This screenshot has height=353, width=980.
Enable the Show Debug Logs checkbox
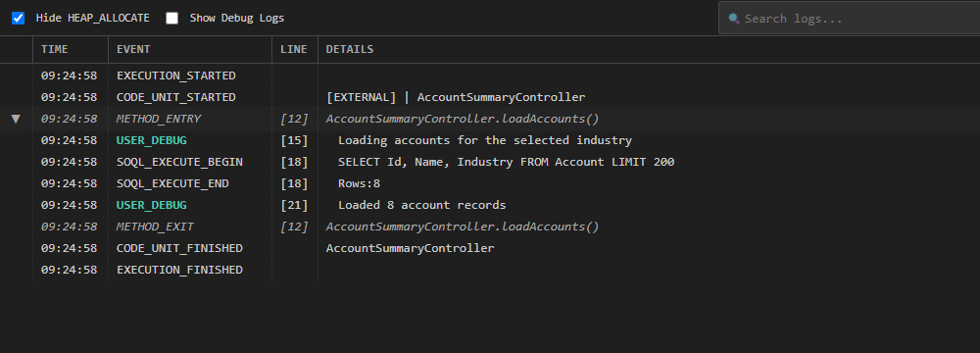[x=171, y=19]
